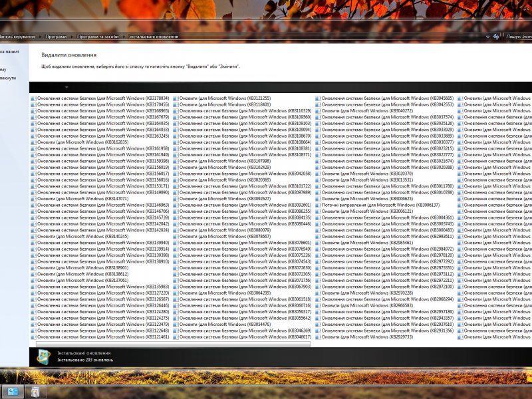
Task: Choose the security update row KB3122648
Action: click(100, 331)
